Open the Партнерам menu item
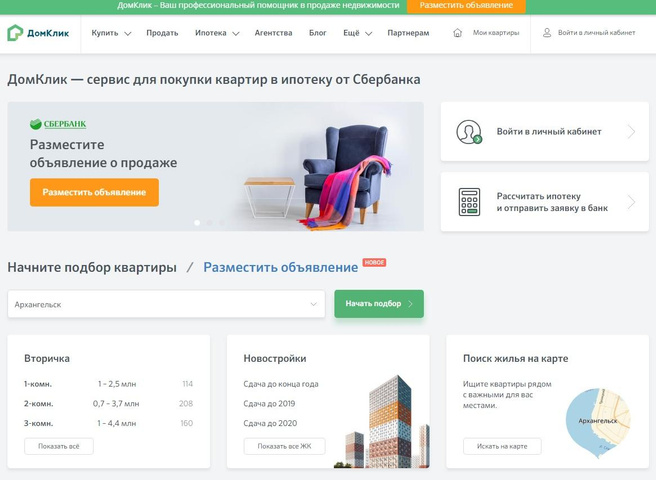 408,33
